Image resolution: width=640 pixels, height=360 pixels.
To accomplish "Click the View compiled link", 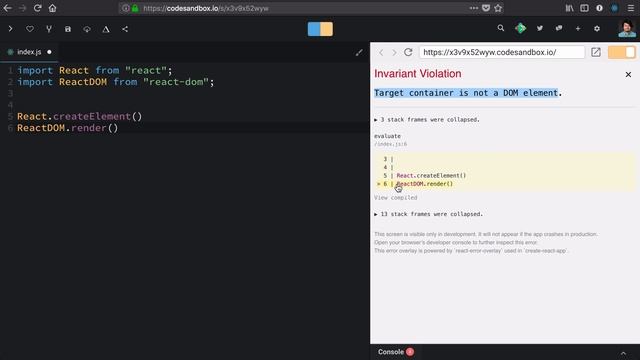I will 396,198.
